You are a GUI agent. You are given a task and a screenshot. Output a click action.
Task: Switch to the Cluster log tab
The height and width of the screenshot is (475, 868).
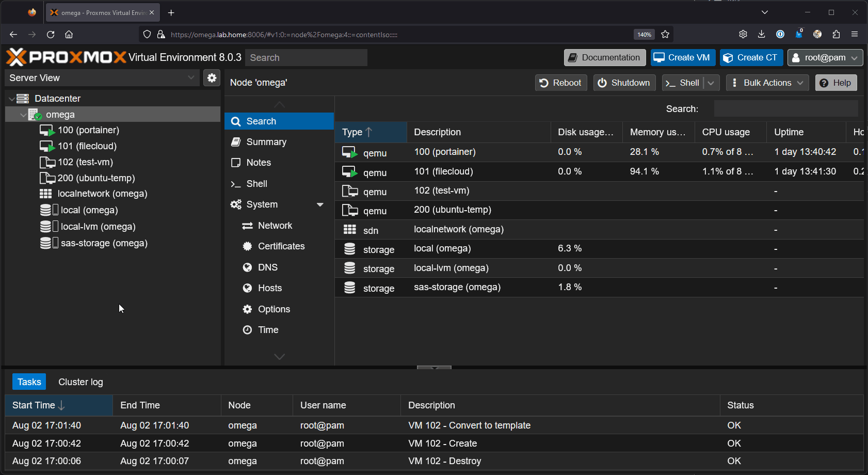coord(81,382)
